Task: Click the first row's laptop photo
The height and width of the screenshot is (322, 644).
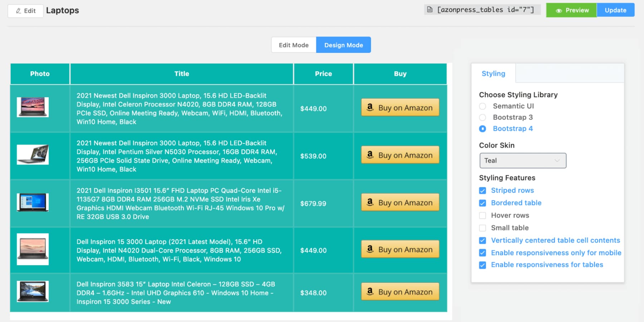Action: coord(33,106)
